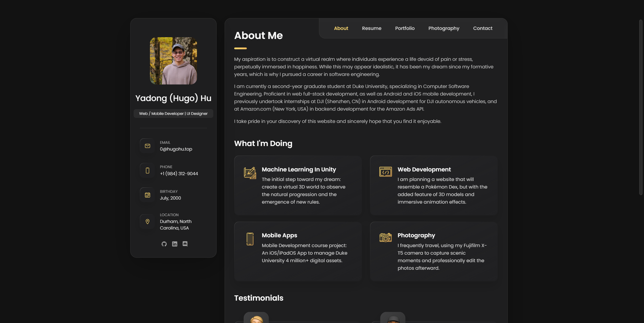644x323 pixels.
Task: Click the profile photo avatar
Action: coord(173,61)
